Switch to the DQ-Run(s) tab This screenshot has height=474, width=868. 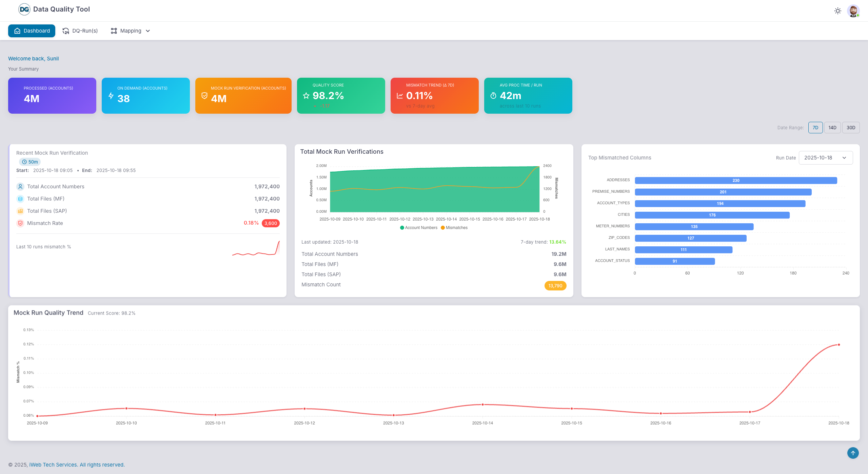(80, 31)
